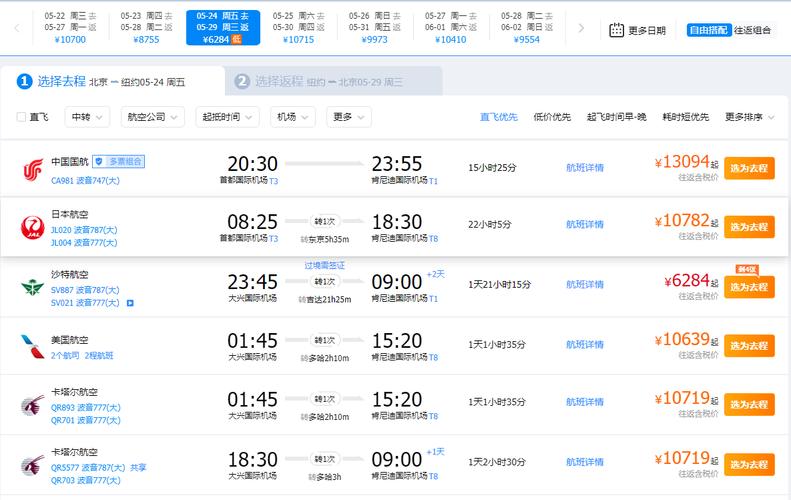
Task: Expand the 更多排序 sort dropdown
Action: pyautogui.click(x=749, y=117)
